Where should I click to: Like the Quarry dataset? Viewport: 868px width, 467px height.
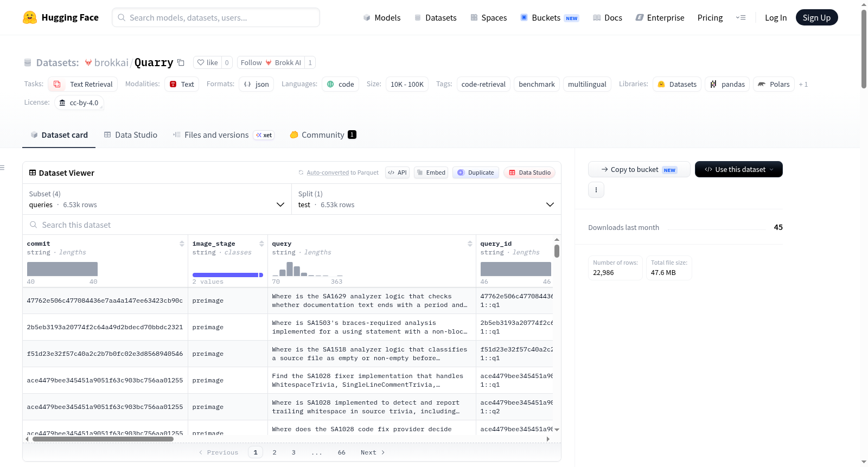(x=207, y=62)
